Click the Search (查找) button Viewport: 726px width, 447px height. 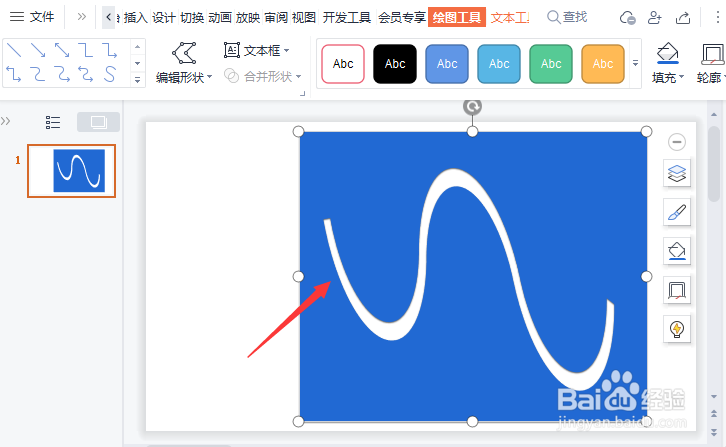pyautogui.click(x=567, y=17)
